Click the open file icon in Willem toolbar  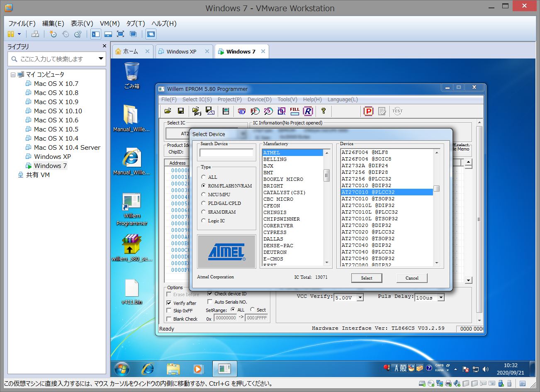[168, 111]
